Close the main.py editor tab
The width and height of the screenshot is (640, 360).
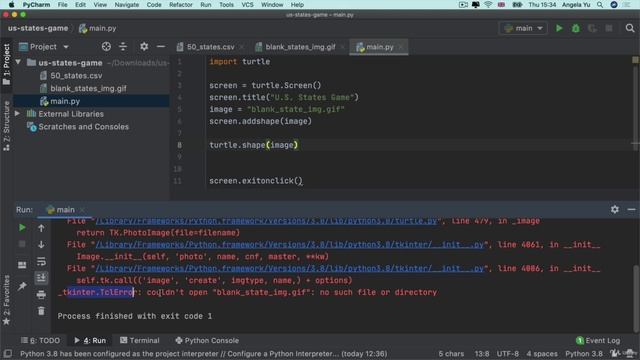pyautogui.click(x=401, y=47)
